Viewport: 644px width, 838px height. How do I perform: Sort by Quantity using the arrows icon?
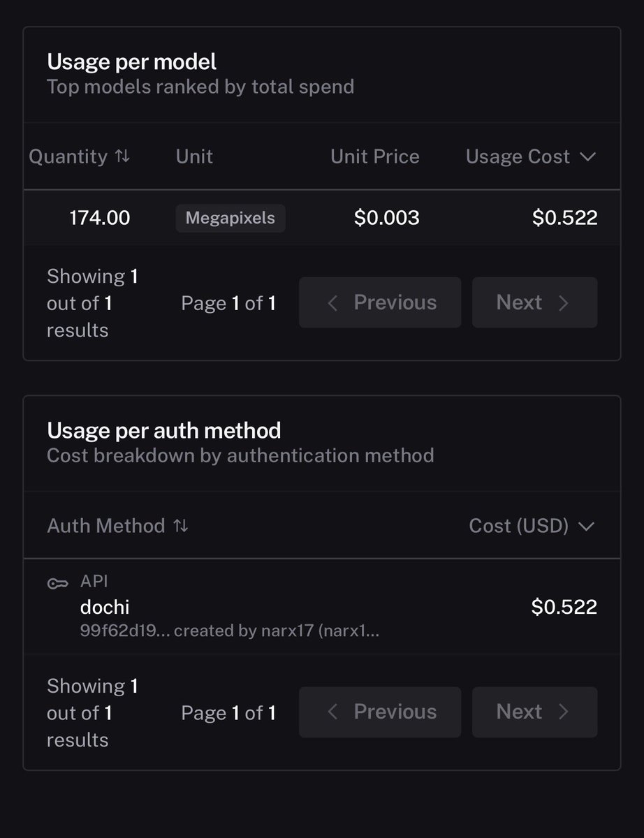[x=122, y=156]
